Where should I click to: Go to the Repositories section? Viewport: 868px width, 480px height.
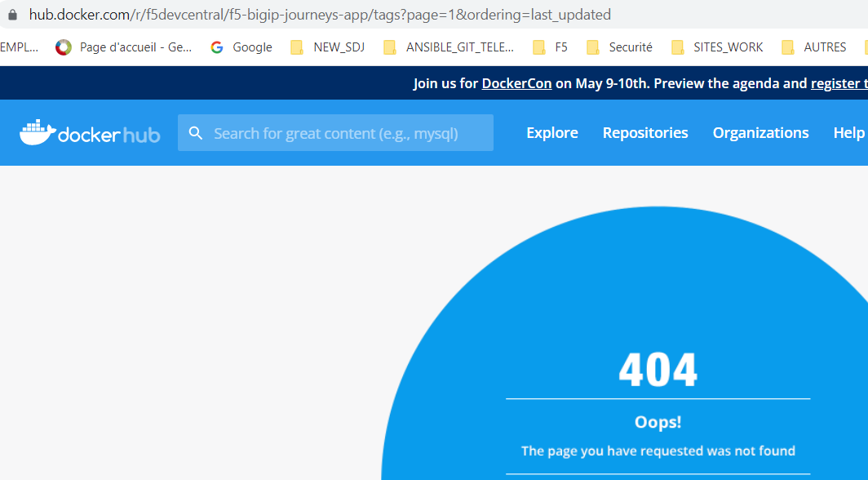click(644, 132)
